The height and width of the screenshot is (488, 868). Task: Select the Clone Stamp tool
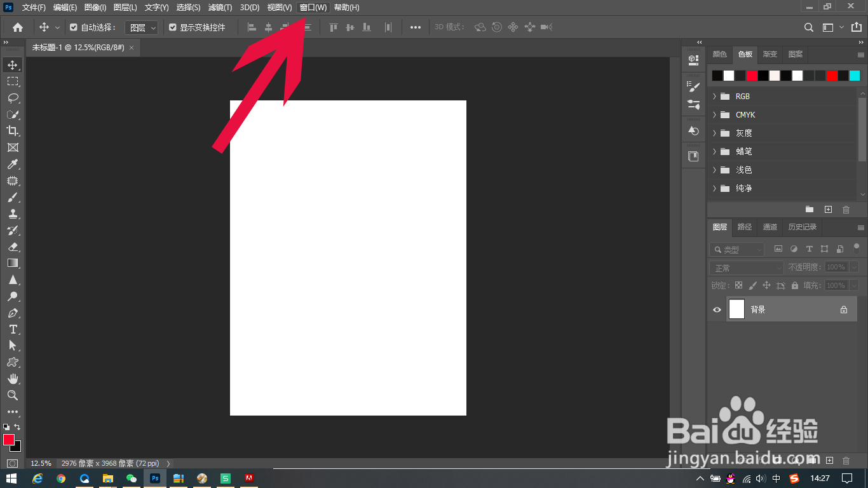pyautogui.click(x=12, y=214)
